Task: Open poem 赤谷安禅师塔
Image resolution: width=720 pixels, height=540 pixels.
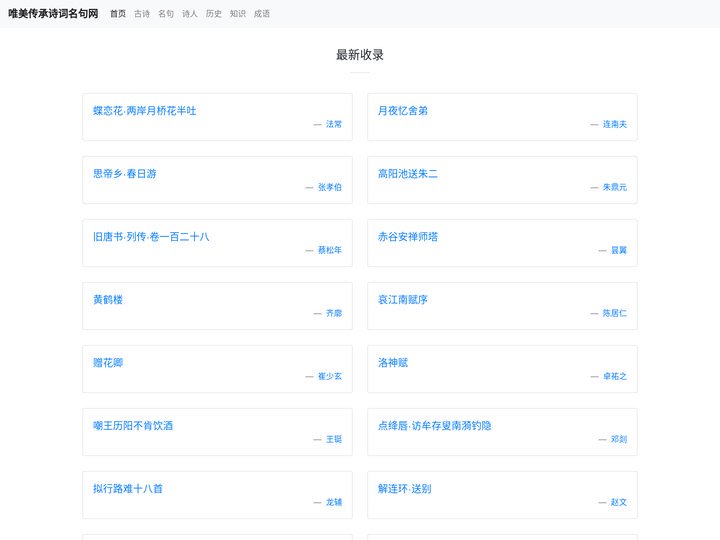Action: 408,236
